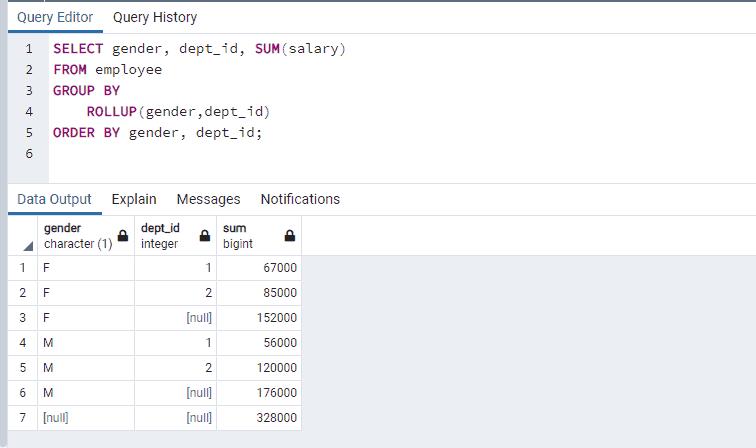The image size is (756, 448).
Task: Select the dept_id column header
Action: coord(165,236)
